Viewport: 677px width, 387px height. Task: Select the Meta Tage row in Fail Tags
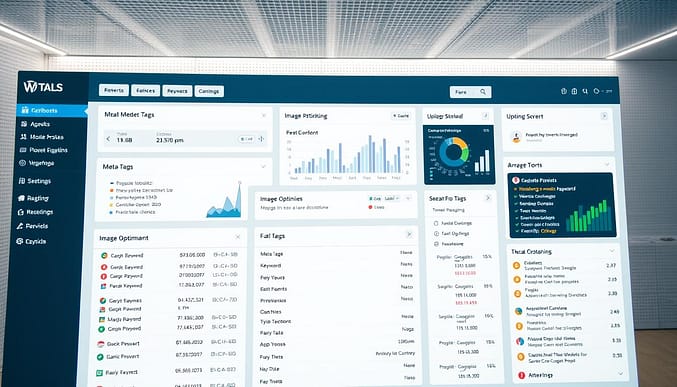pyautogui.click(x=335, y=254)
